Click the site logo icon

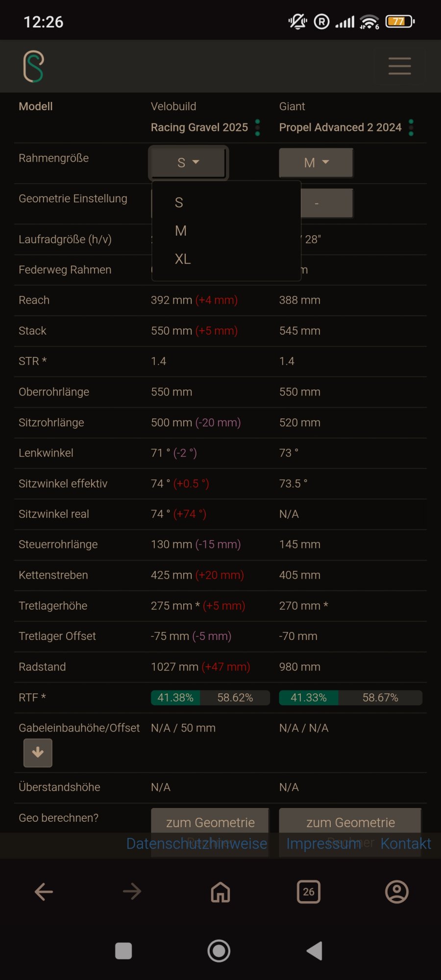[33, 66]
